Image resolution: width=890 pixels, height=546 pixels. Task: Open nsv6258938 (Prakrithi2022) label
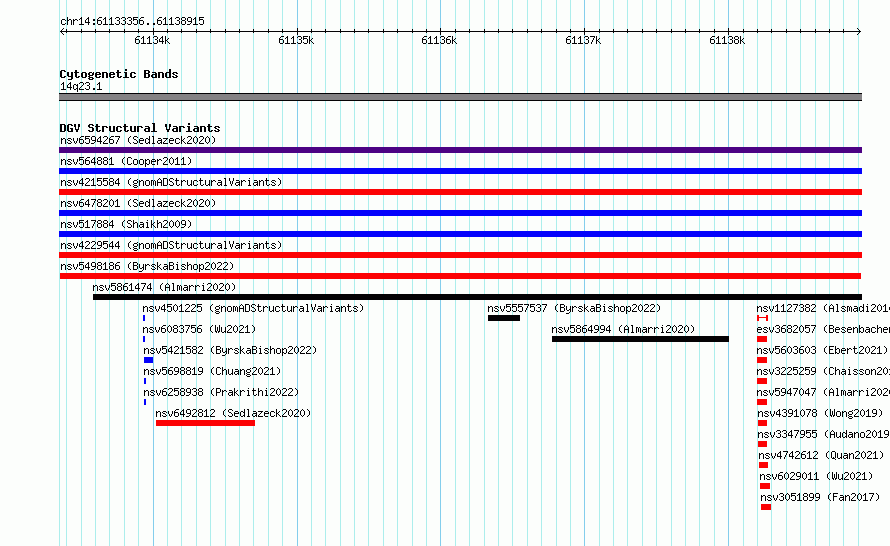pos(221,392)
